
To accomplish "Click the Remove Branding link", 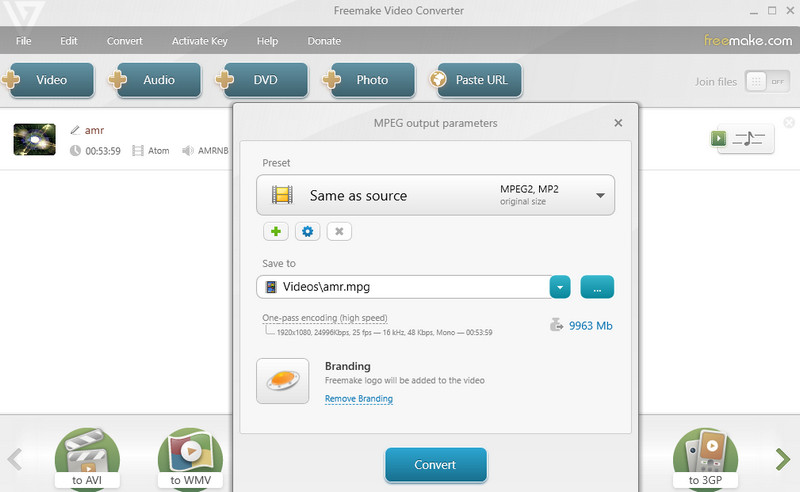I will pyautogui.click(x=359, y=399).
